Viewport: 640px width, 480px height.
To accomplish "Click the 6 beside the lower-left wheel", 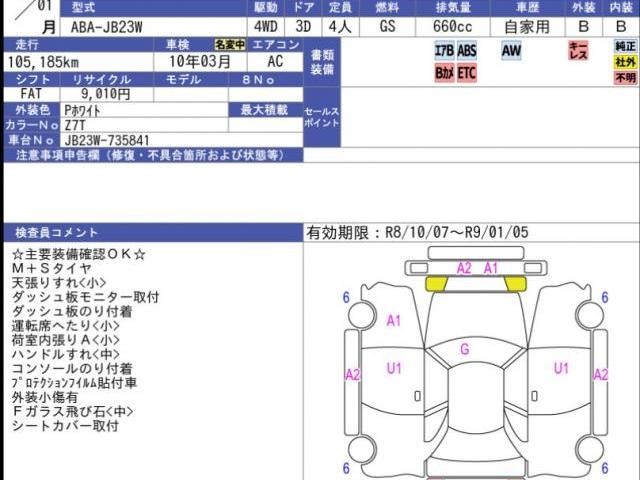I will (x=346, y=468).
